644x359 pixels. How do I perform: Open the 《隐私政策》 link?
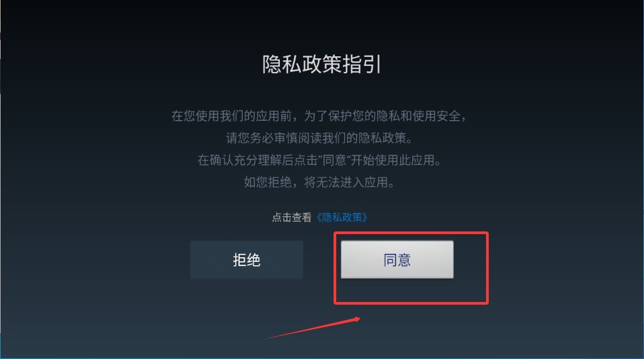(341, 217)
